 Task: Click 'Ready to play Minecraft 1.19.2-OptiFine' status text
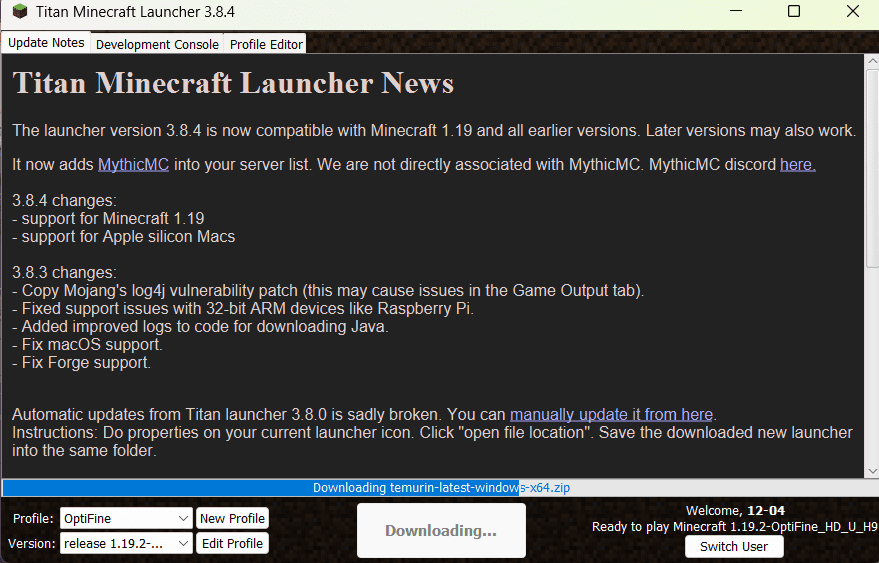click(x=734, y=527)
